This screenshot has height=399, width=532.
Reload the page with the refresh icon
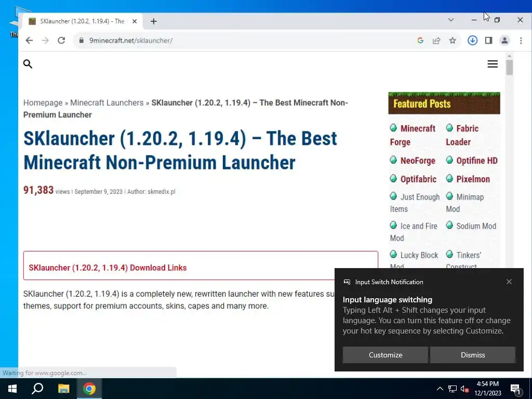pos(61,41)
